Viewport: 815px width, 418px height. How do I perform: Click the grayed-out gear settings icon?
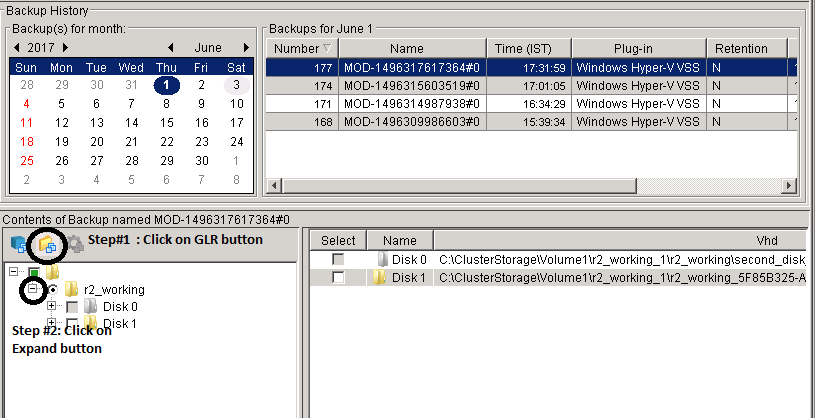[x=75, y=244]
